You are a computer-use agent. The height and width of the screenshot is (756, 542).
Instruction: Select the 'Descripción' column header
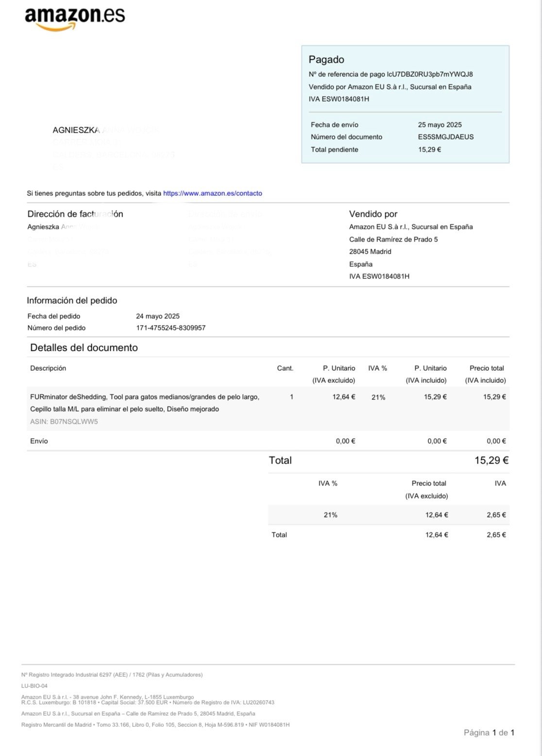coord(48,368)
